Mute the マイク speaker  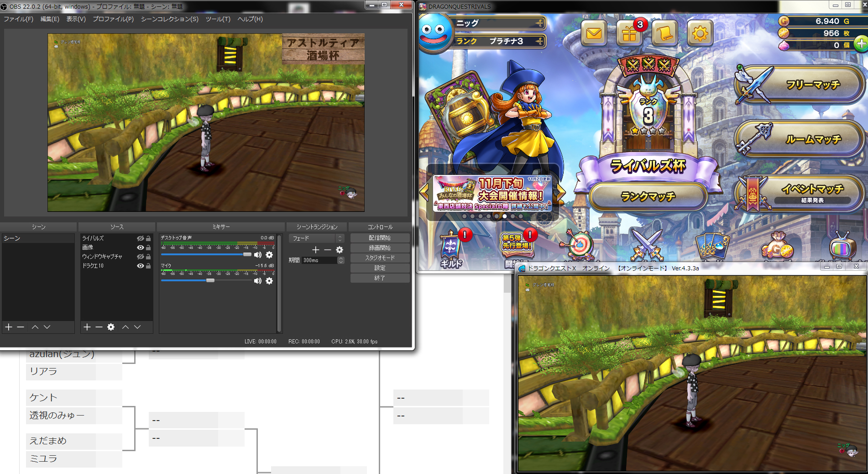258,281
